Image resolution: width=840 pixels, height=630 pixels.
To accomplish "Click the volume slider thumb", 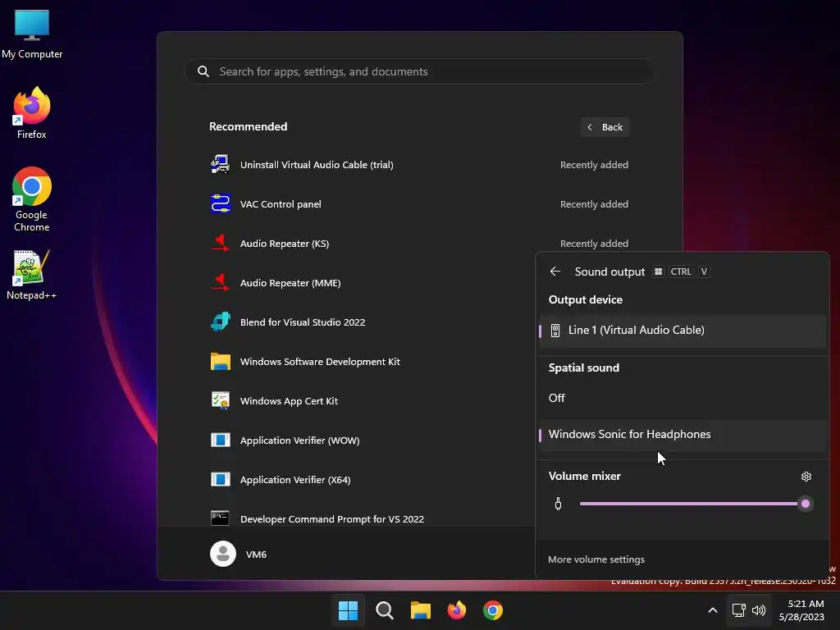I will point(806,504).
